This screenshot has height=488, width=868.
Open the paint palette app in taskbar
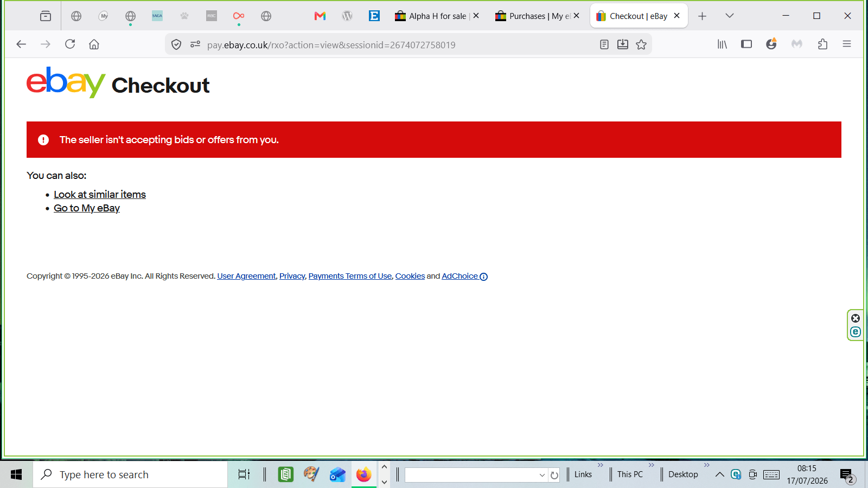(x=311, y=474)
